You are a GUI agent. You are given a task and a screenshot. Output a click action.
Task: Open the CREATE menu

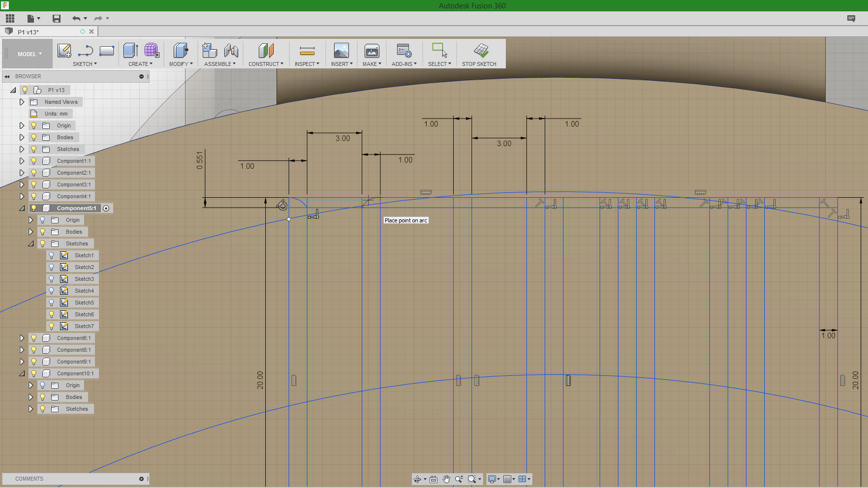tap(140, 64)
